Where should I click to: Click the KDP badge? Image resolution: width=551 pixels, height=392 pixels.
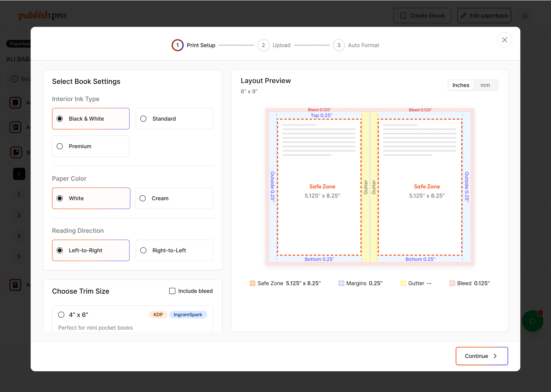pyautogui.click(x=158, y=314)
